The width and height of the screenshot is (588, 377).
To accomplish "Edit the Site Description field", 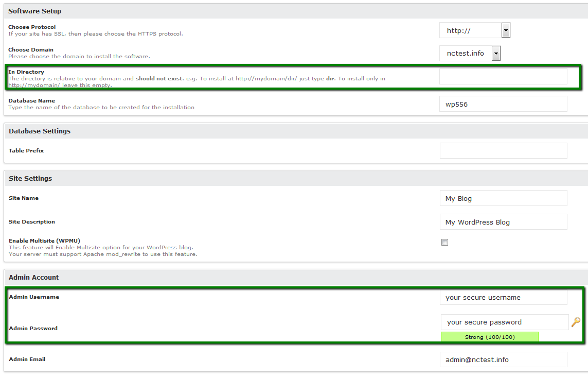I will click(503, 222).
